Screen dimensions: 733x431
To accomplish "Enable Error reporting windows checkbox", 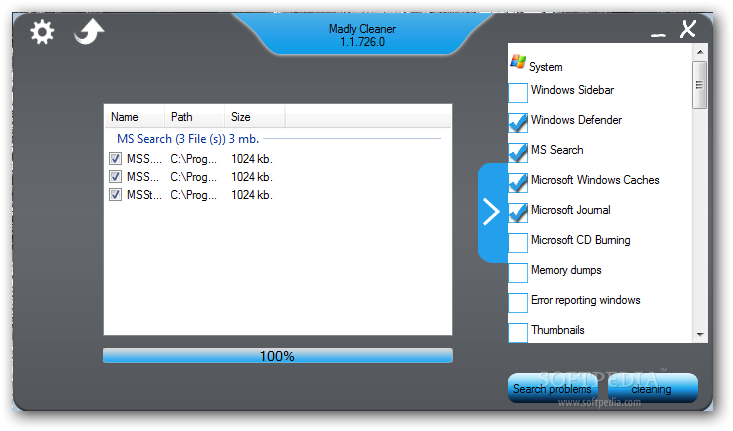I will [518, 302].
